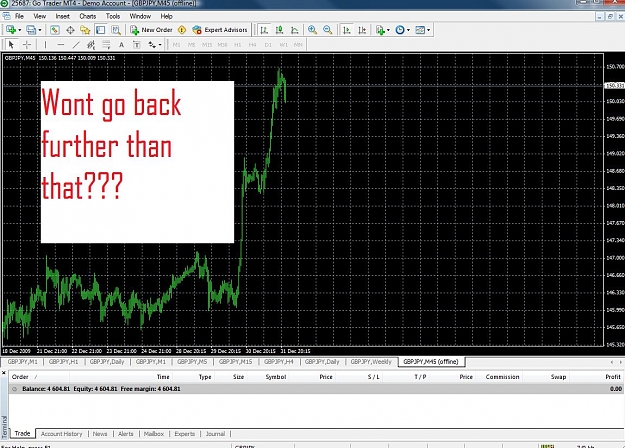The height and width of the screenshot is (448, 625).
Task: Toggle the Terminal window icon
Action: click(100, 30)
